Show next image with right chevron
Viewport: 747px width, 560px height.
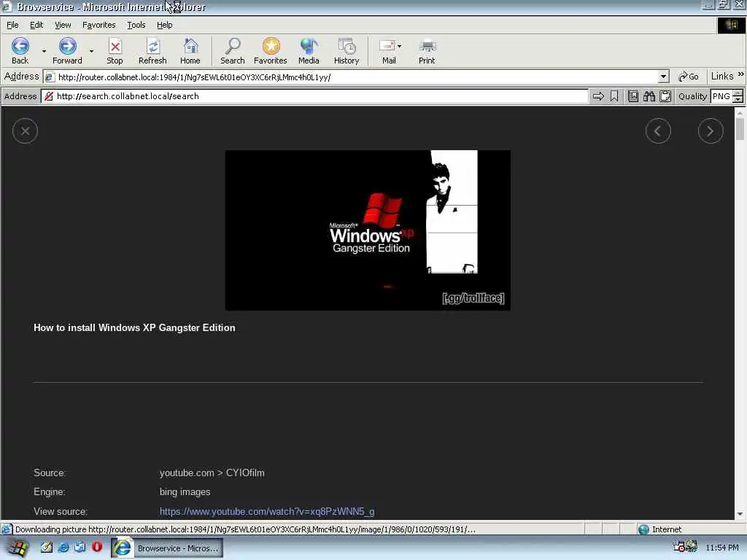point(711,131)
